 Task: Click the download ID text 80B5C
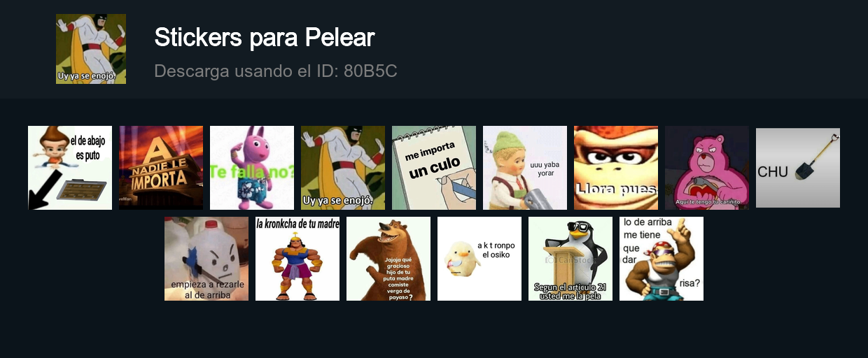coord(370,71)
